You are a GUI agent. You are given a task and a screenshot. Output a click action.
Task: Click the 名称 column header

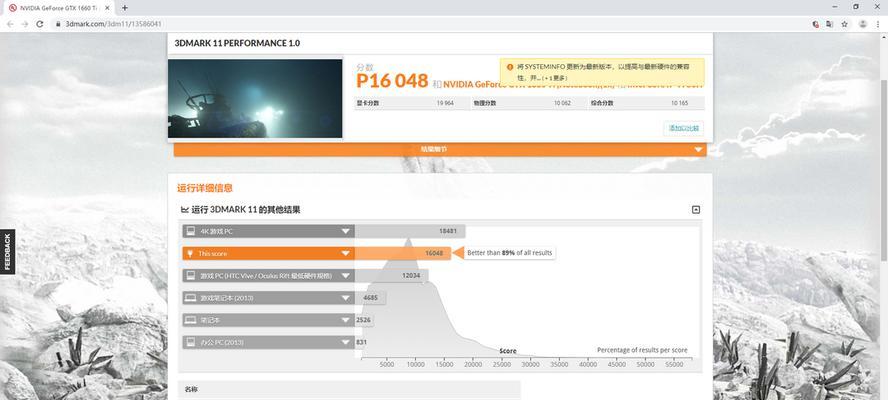[190, 389]
